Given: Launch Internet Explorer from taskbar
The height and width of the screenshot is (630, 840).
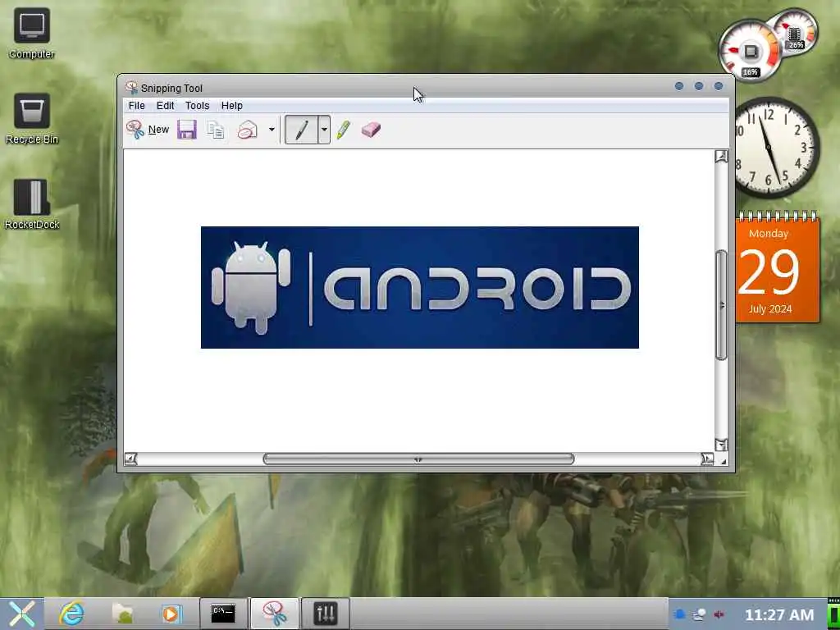Looking at the screenshot, I should [x=72, y=614].
